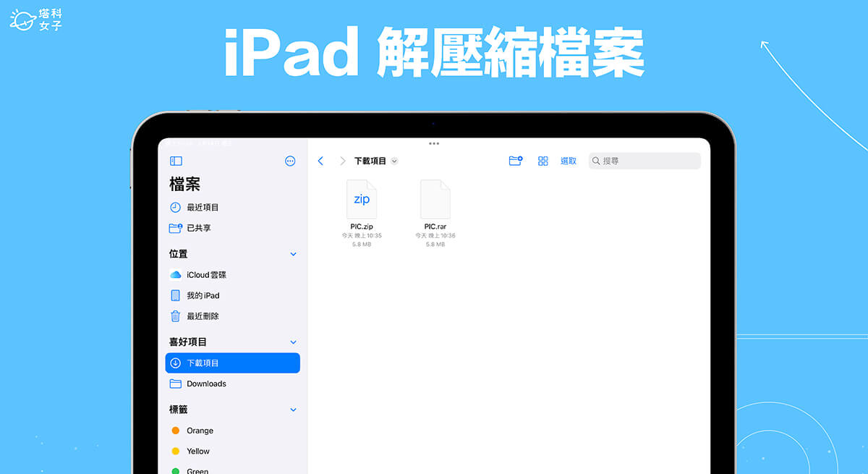Open the more options ellipsis menu
Screen dimensions: 868x474
(x=290, y=161)
